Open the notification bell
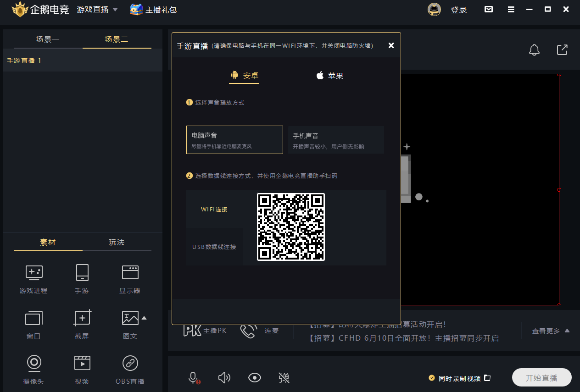Viewport: 580px width, 392px height. coord(534,50)
